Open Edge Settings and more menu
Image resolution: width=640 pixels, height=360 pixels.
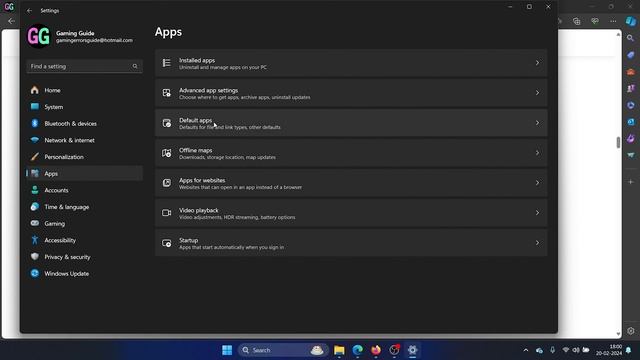coord(613,21)
